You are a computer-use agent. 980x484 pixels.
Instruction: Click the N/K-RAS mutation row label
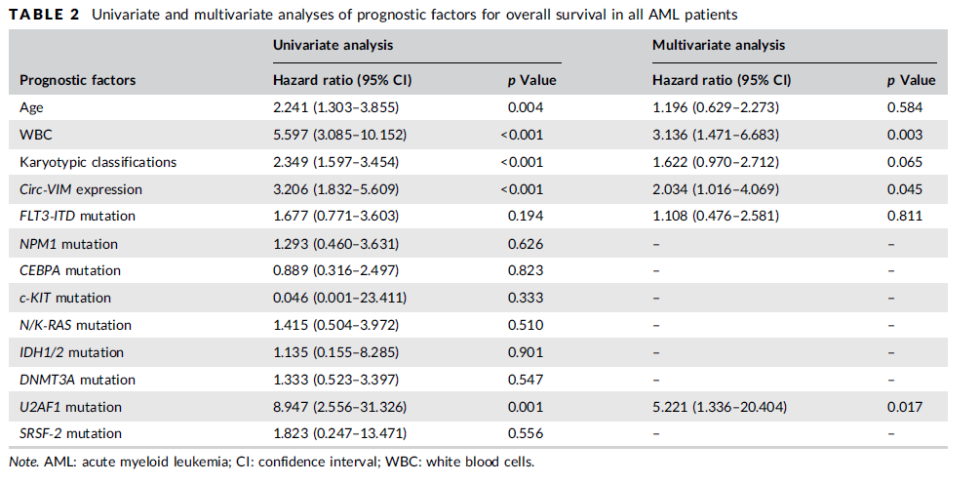coord(77,325)
